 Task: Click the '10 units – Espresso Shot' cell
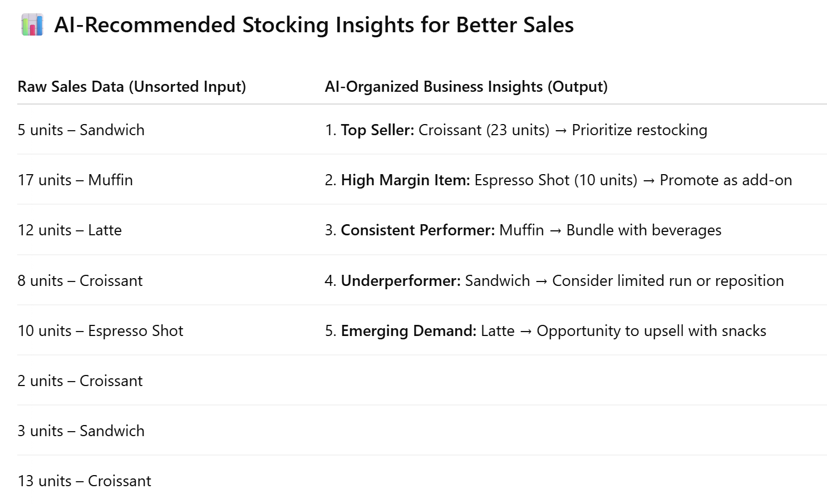(100, 331)
